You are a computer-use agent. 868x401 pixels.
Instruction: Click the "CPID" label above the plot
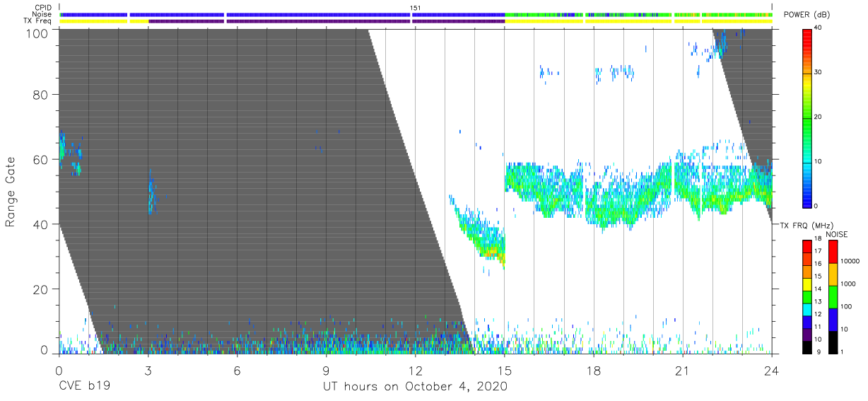44,8
